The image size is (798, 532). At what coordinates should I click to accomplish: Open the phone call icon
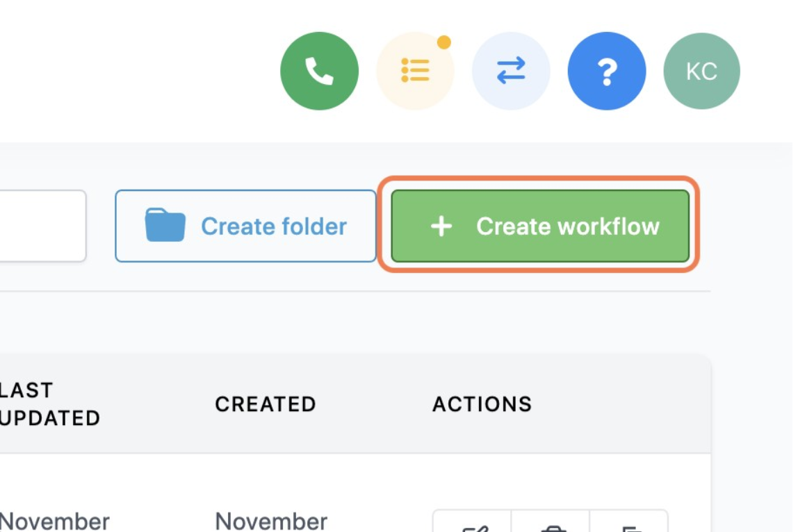click(319, 70)
